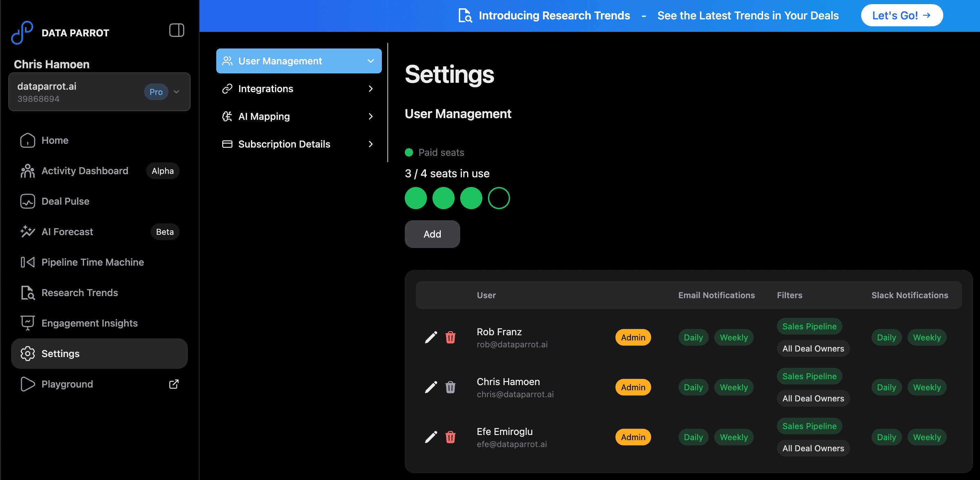The image size is (980, 480).
Task: Delete Rob Franz with trash icon
Action: (x=450, y=337)
